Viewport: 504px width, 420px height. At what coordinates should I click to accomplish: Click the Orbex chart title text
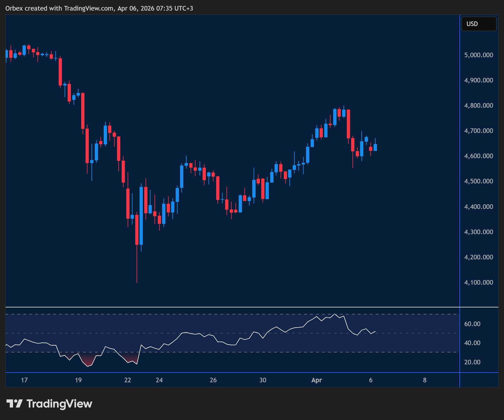(x=99, y=8)
